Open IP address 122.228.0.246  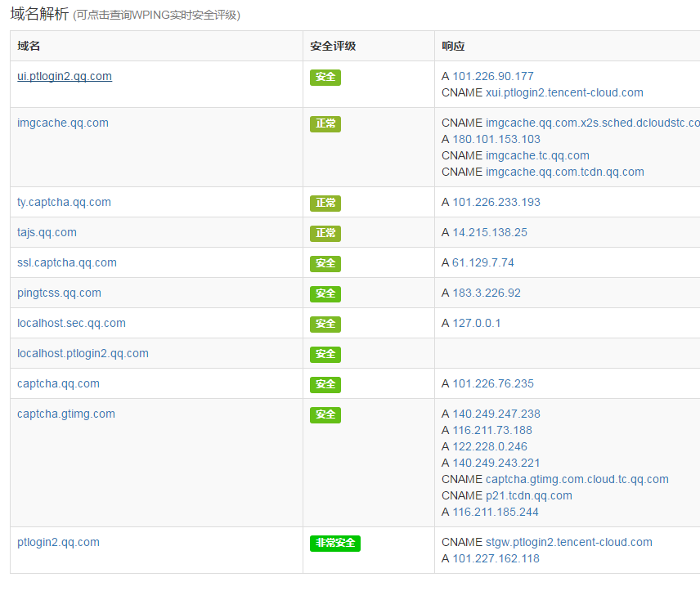(x=490, y=446)
